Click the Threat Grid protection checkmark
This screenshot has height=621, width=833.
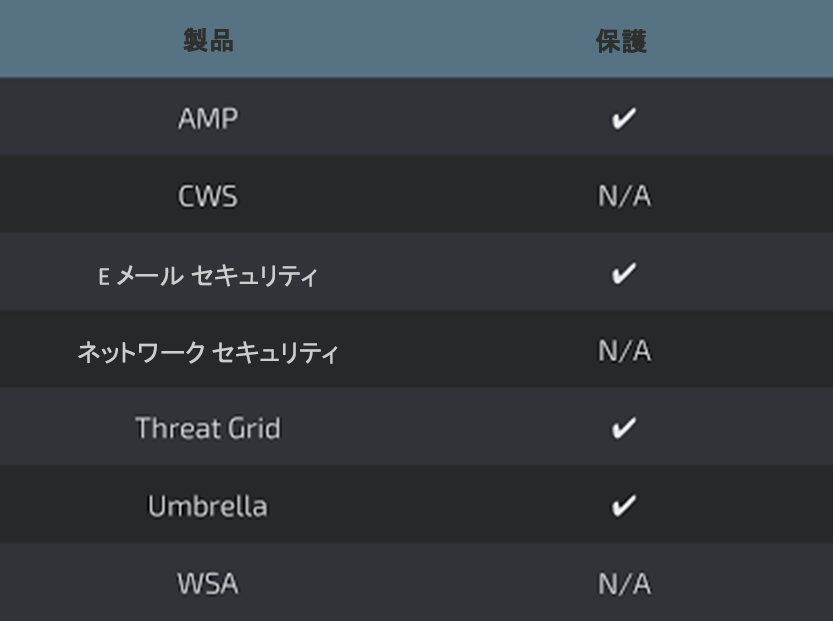pyautogui.click(x=623, y=428)
